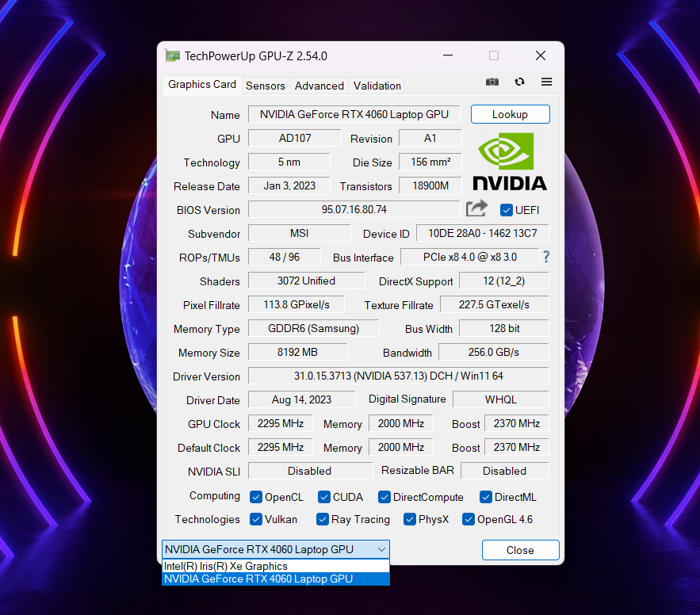Toggle the PhysX checkbox
Viewport: 700px width, 615px height.
click(x=409, y=519)
